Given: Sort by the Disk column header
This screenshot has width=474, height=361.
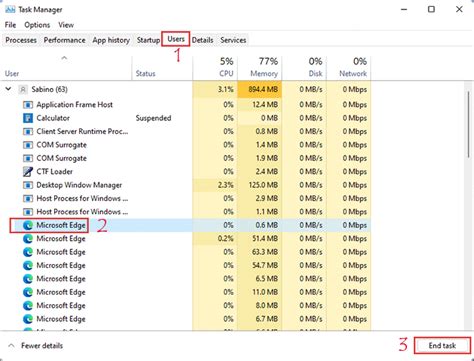Looking at the screenshot, I should (304, 68).
